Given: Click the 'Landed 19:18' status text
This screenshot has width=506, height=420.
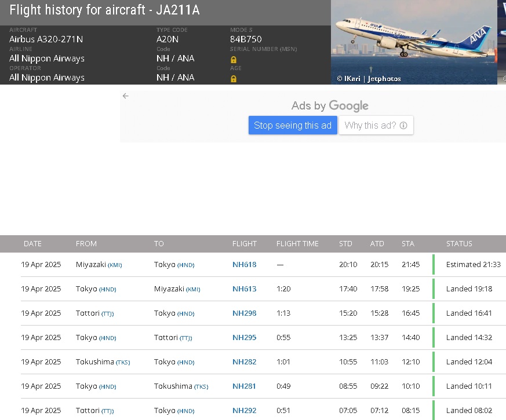Looking at the screenshot, I should [x=469, y=288].
